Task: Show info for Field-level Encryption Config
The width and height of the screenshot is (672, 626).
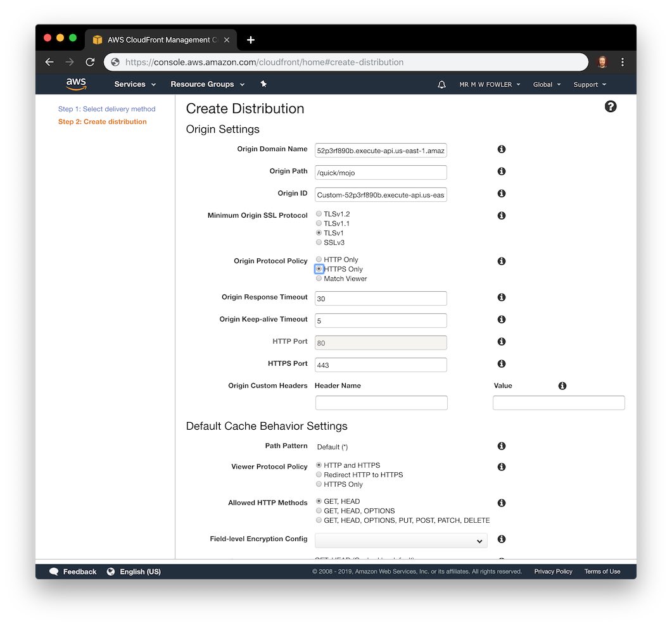Action: pos(502,539)
